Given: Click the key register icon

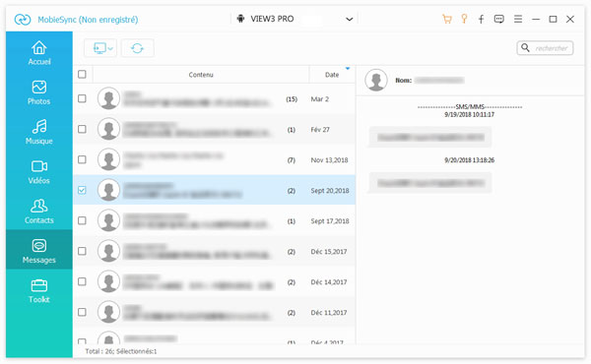Looking at the screenshot, I should [464, 19].
